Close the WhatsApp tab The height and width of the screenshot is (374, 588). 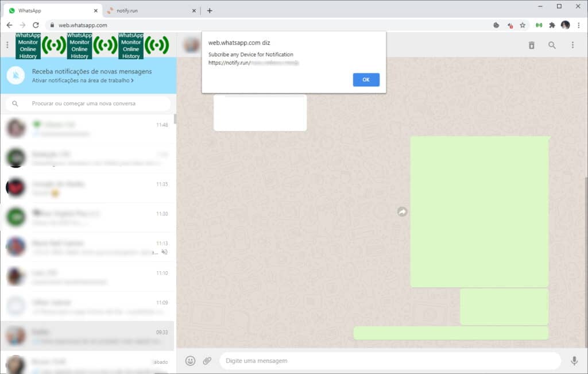click(96, 11)
